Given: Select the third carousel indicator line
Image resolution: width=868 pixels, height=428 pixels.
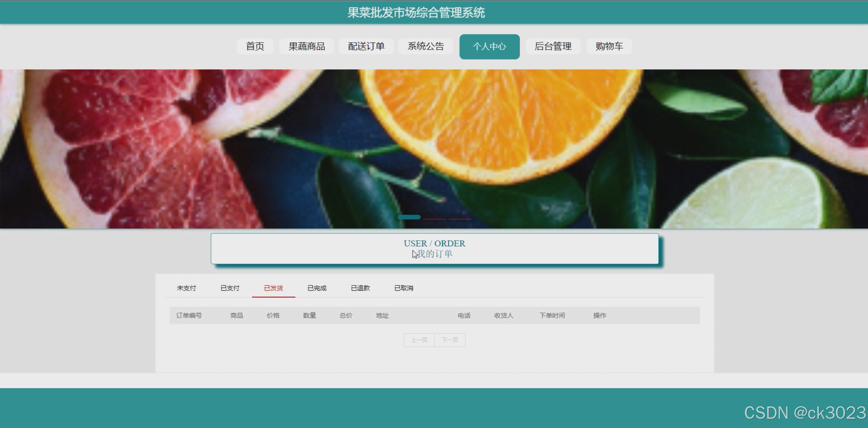Looking at the screenshot, I should tap(460, 218).
